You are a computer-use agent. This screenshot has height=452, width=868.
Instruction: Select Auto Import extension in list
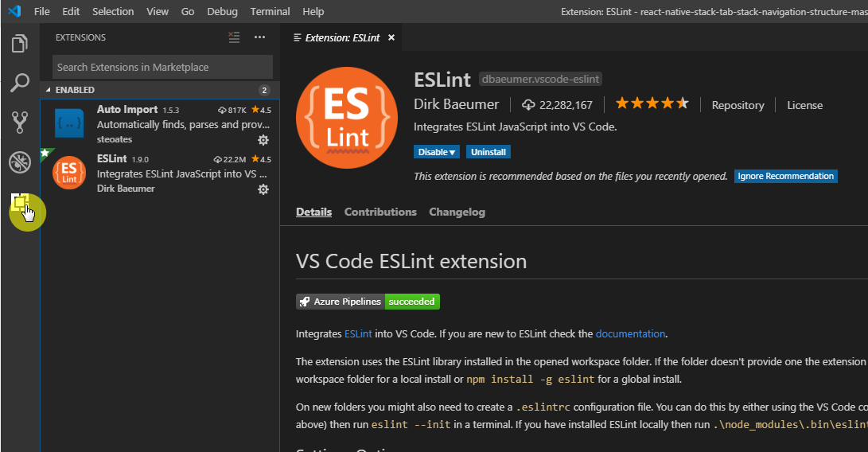point(160,124)
